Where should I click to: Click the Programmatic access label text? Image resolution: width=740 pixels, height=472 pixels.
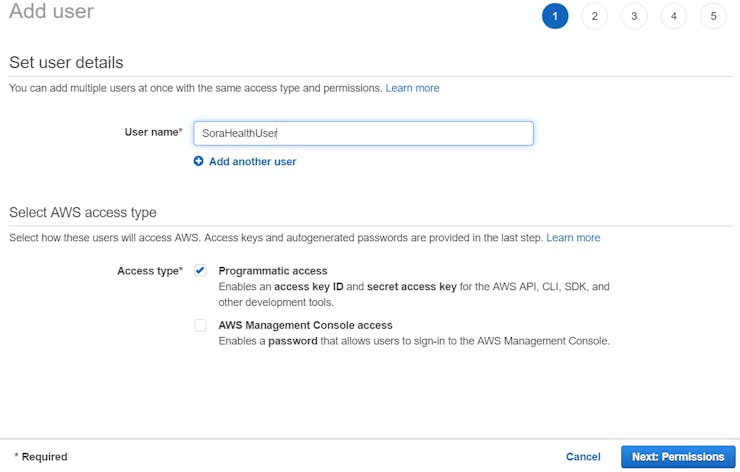(272, 271)
